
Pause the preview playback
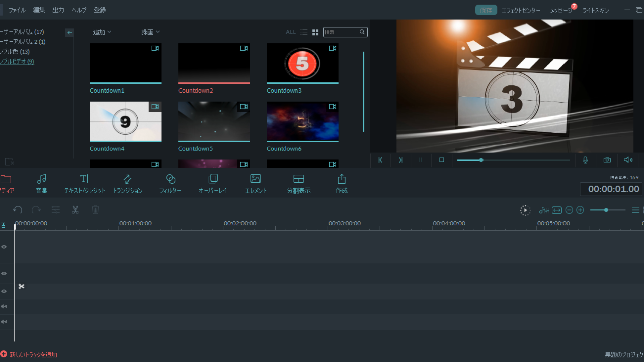(x=421, y=160)
